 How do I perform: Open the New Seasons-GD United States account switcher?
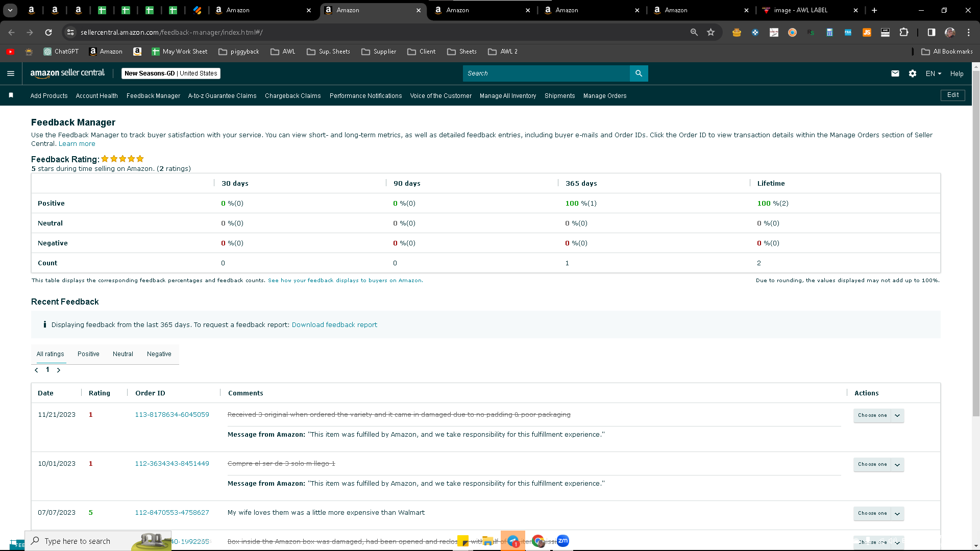pyautogui.click(x=171, y=73)
